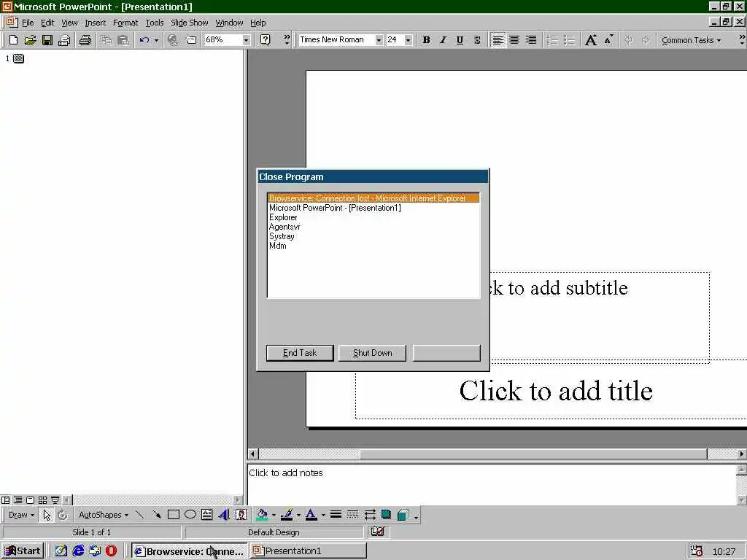Start slide show from view buttons
Viewport: 747px width, 560px height.
55,500
